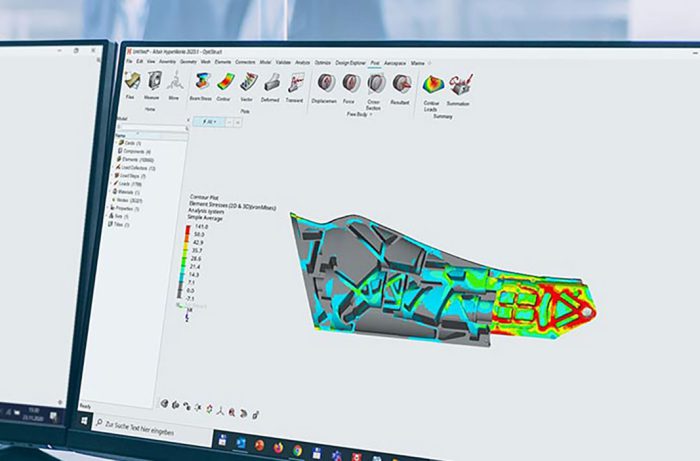Open the Files tool in ribbon
Screen dimensions: 700x461
[x=132, y=81]
